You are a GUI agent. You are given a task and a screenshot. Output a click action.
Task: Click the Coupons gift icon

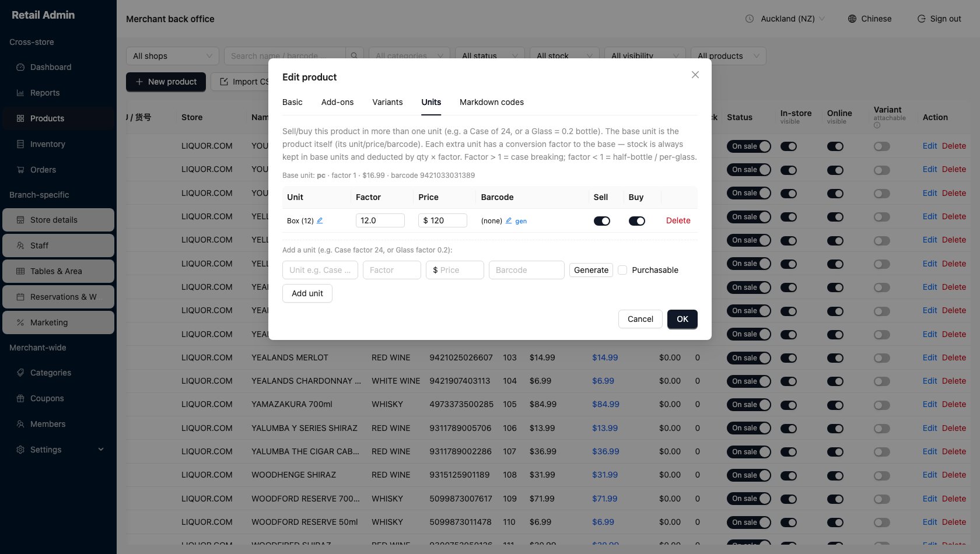pyautogui.click(x=20, y=398)
